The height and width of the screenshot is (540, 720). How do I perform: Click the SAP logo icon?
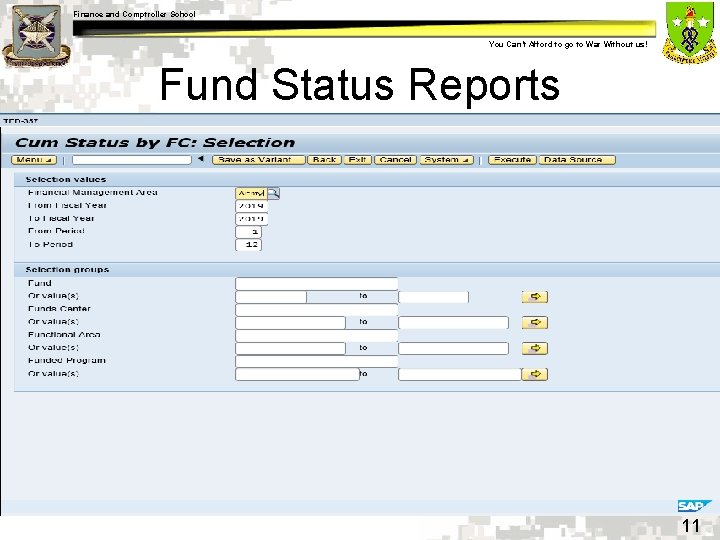[x=694, y=506]
